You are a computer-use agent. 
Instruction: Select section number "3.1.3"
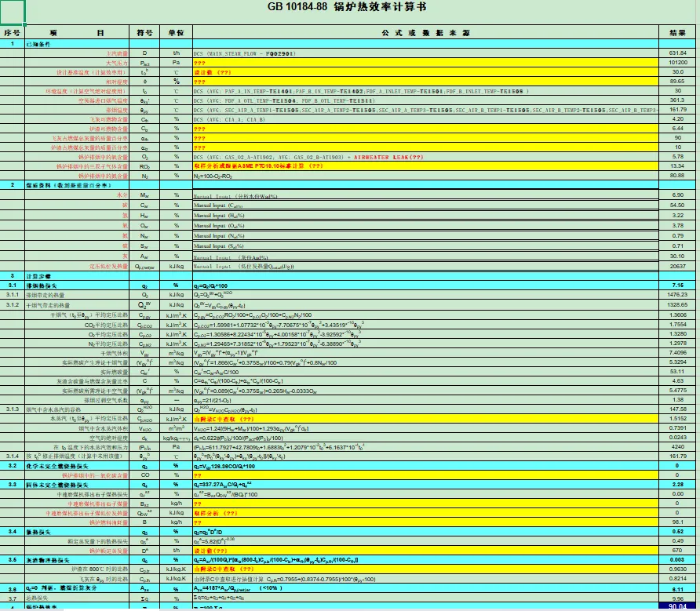(x=12, y=409)
